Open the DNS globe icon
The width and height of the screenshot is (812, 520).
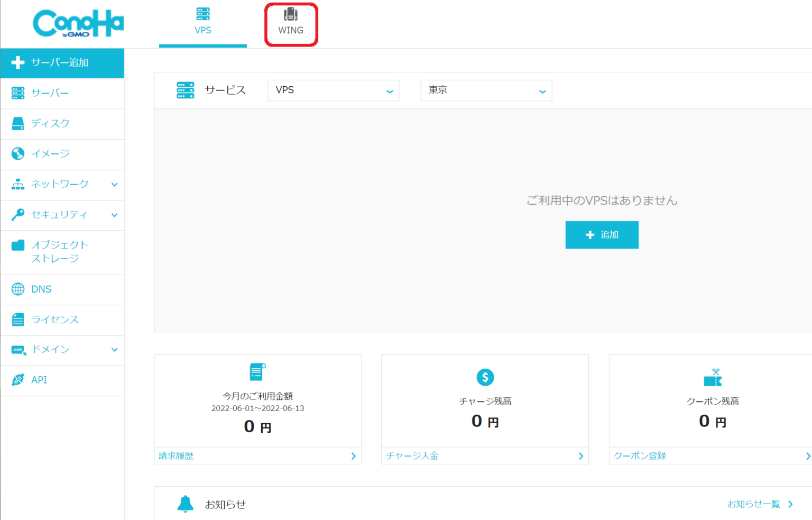[x=18, y=289]
